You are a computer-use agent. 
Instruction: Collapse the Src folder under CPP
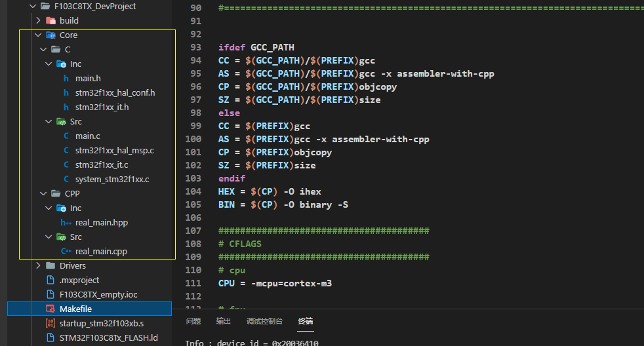49,237
